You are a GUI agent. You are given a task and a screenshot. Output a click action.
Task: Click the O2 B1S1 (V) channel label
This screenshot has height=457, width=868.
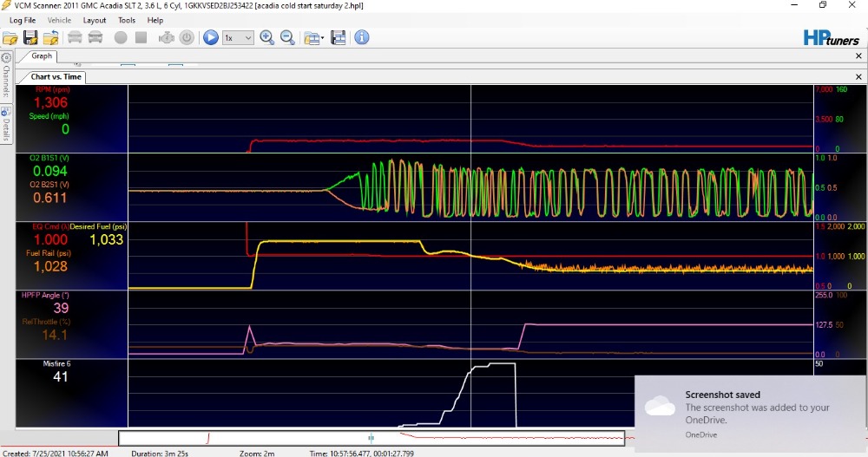click(49, 158)
